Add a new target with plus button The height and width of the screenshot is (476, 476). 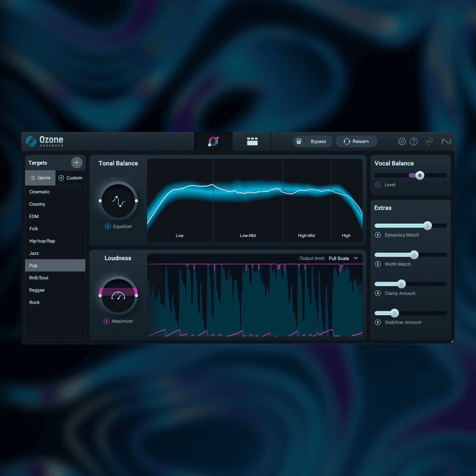click(77, 163)
